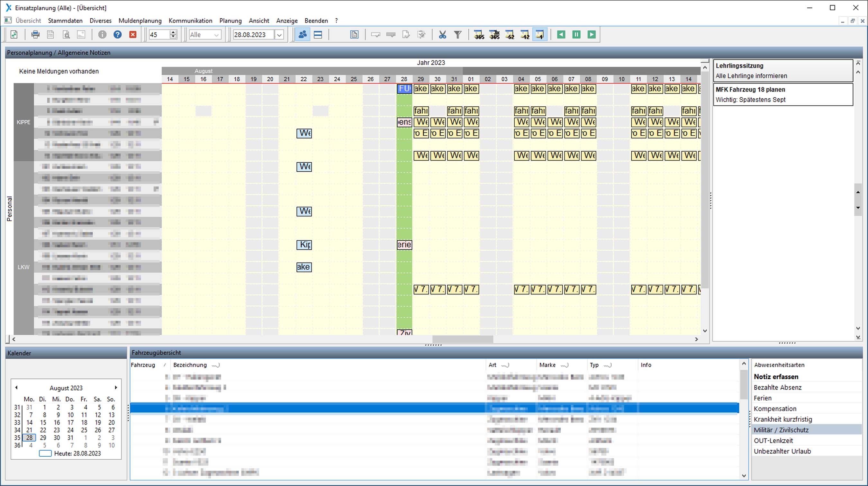This screenshot has width=868, height=486.
Task: Open the info icon
Action: [x=102, y=34]
